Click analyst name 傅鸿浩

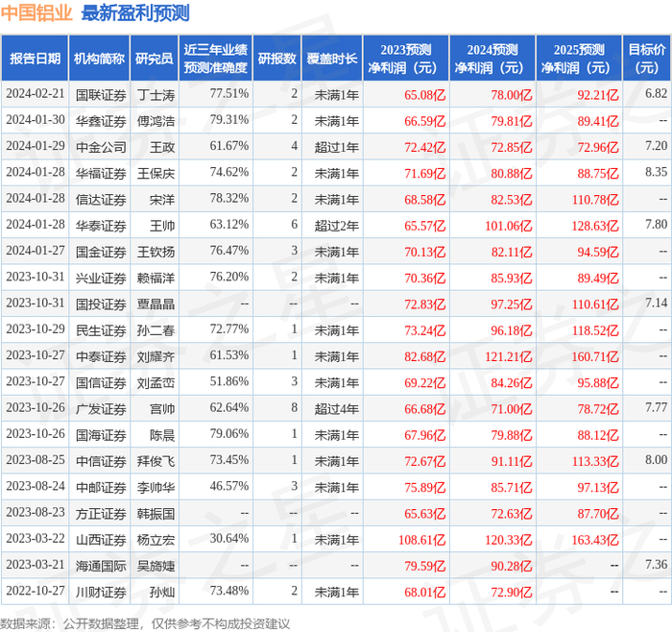[x=156, y=121]
